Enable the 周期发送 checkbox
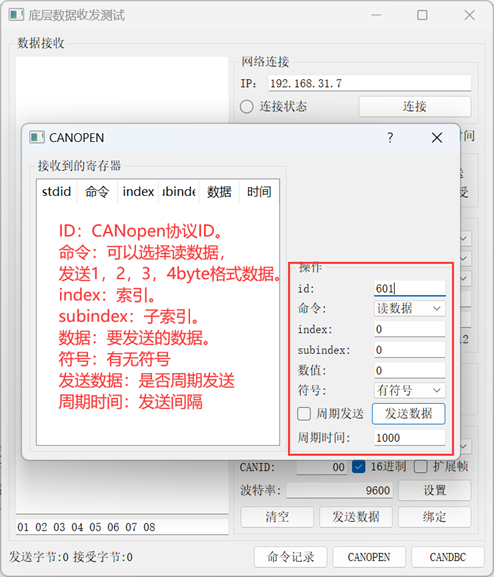Image resolution: width=495 pixels, height=578 pixels. tap(304, 414)
